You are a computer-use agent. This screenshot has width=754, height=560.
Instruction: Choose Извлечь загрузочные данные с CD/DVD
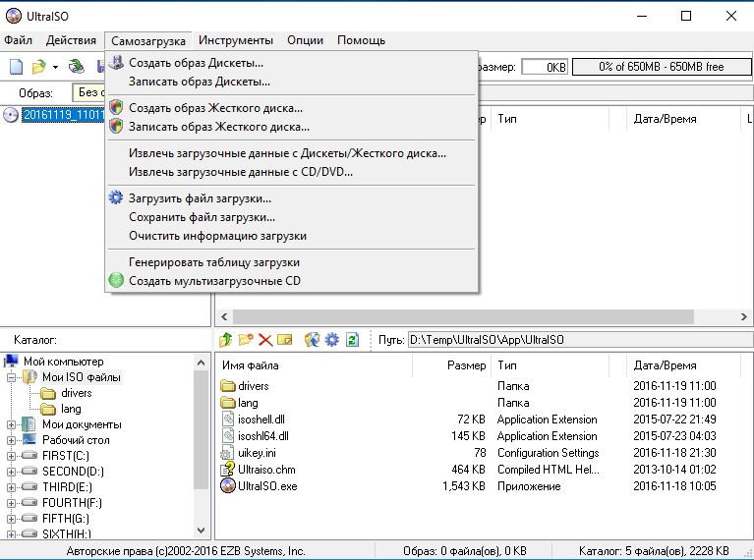point(291,172)
